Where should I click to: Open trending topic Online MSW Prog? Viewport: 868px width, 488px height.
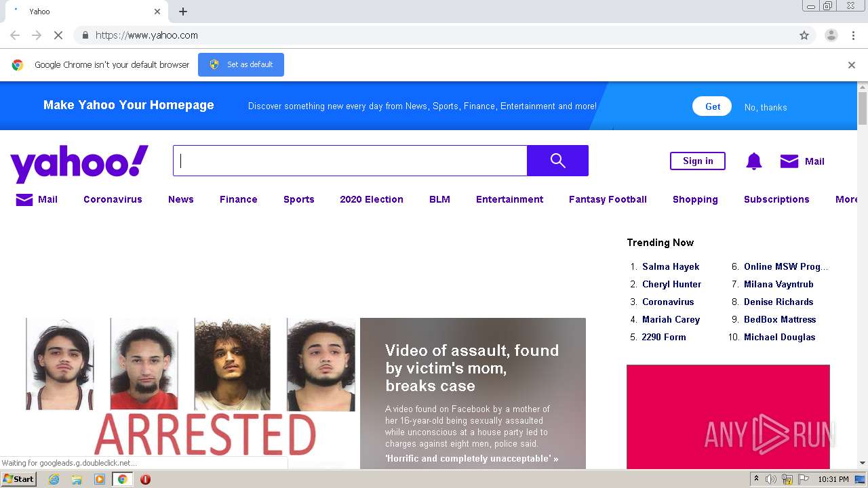point(786,266)
